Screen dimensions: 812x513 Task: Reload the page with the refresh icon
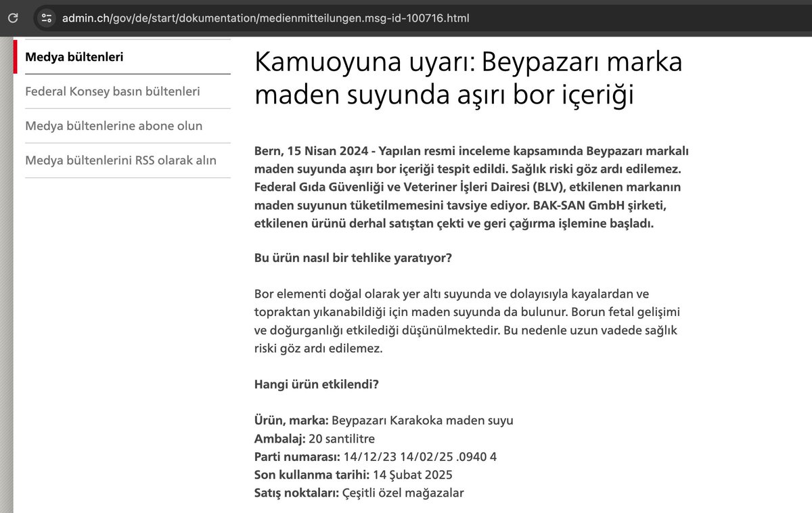13,18
